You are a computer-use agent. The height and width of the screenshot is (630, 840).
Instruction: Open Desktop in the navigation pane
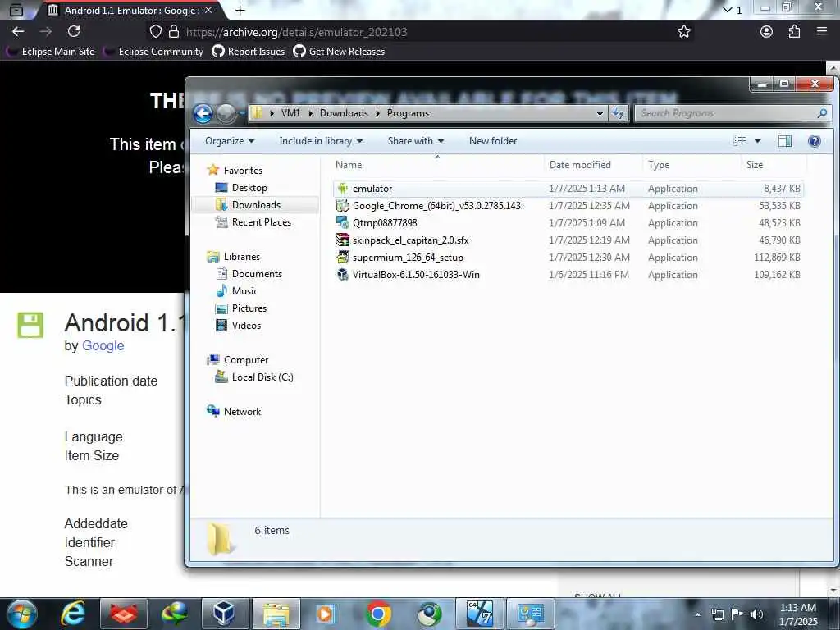(249, 188)
